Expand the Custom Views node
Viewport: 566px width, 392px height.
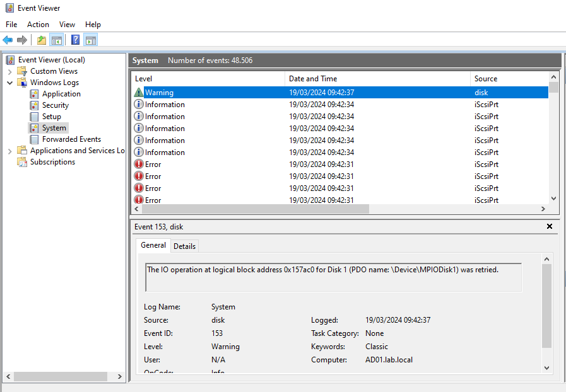(x=10, y=71)
